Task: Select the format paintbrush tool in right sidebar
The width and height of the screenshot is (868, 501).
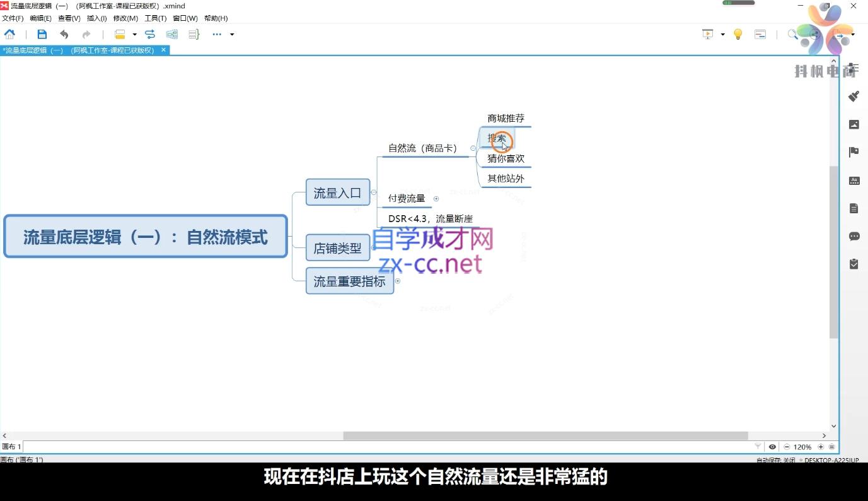Action: (854, 96)
